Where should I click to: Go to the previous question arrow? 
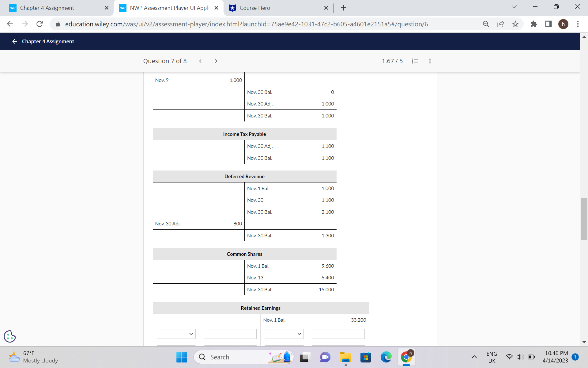(200, 61)
